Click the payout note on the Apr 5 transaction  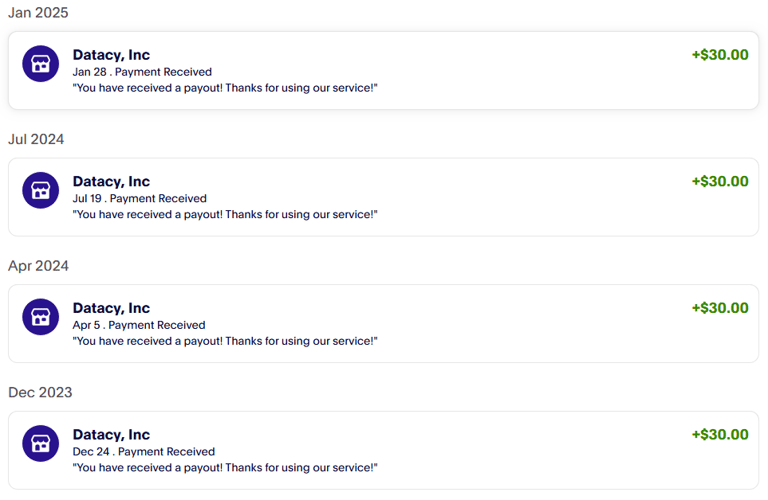point(225,341)
